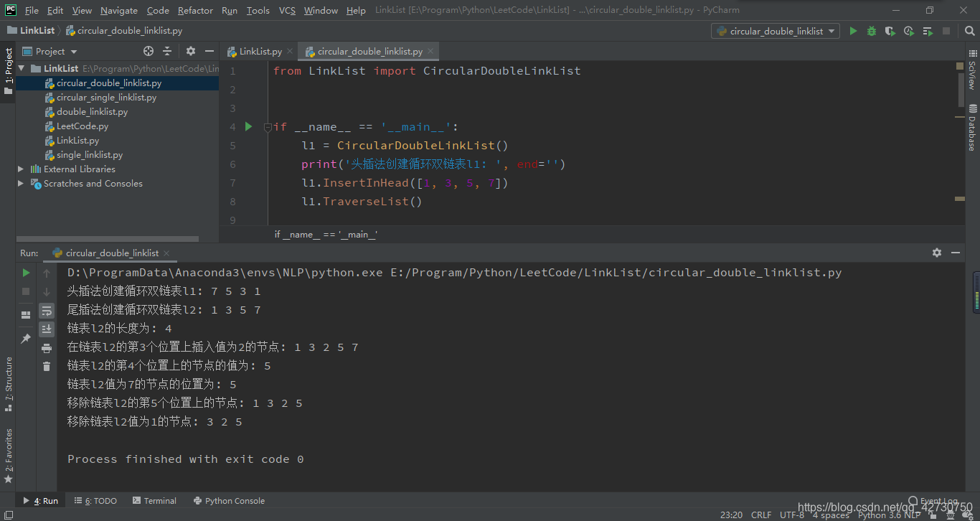Screen dimensions: 980x521
Task: Change UTF-8 file encoding in status bar
Action: click(792, 515)
